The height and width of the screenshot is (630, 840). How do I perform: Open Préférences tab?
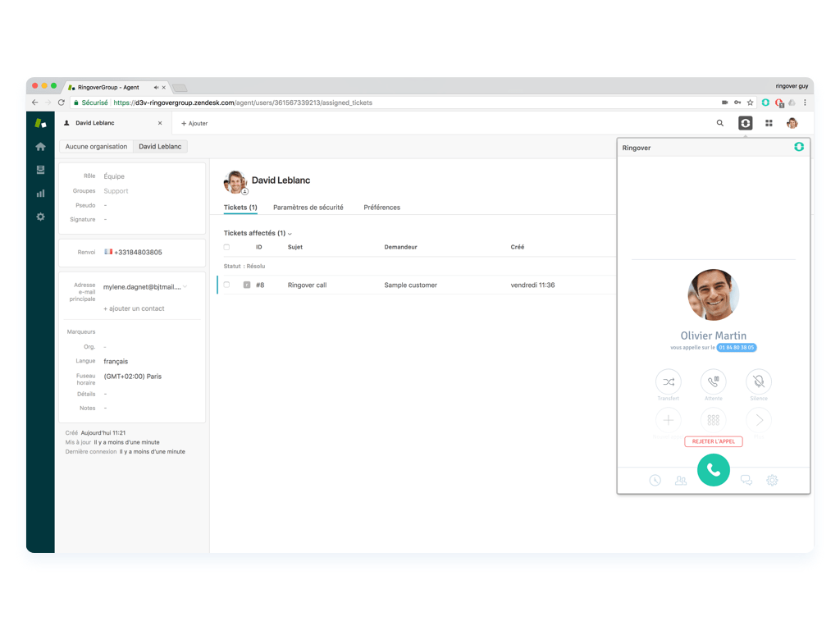click(381, 208)
